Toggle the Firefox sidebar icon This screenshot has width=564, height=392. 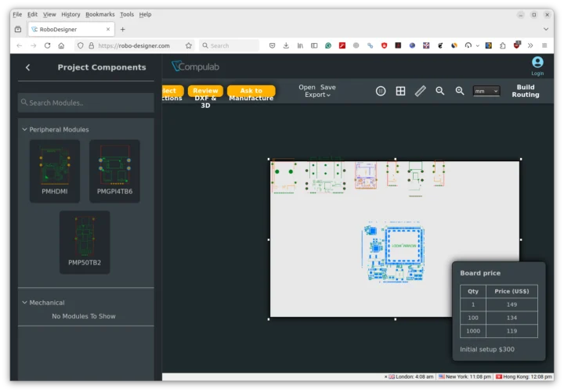(314, 45)
